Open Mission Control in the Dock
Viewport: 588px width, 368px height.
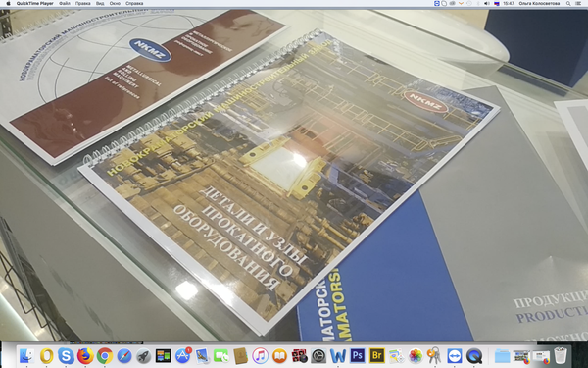tap(163, 355)
